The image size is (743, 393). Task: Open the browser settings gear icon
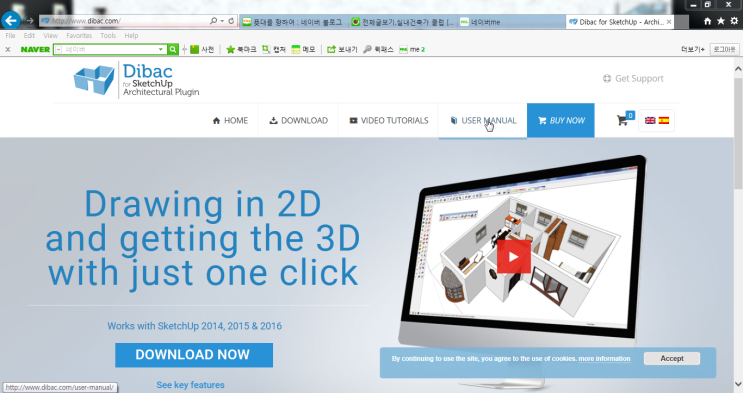click(x=734, y=21)
